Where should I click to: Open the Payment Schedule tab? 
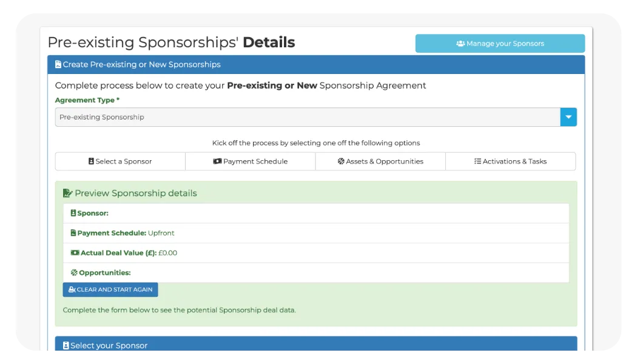tap(250, 161)
